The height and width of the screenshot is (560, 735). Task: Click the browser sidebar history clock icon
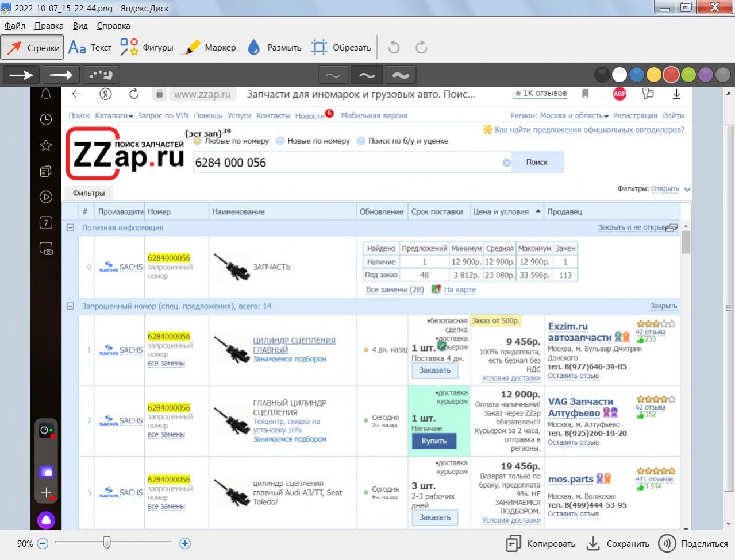click(x=46, y=119)
